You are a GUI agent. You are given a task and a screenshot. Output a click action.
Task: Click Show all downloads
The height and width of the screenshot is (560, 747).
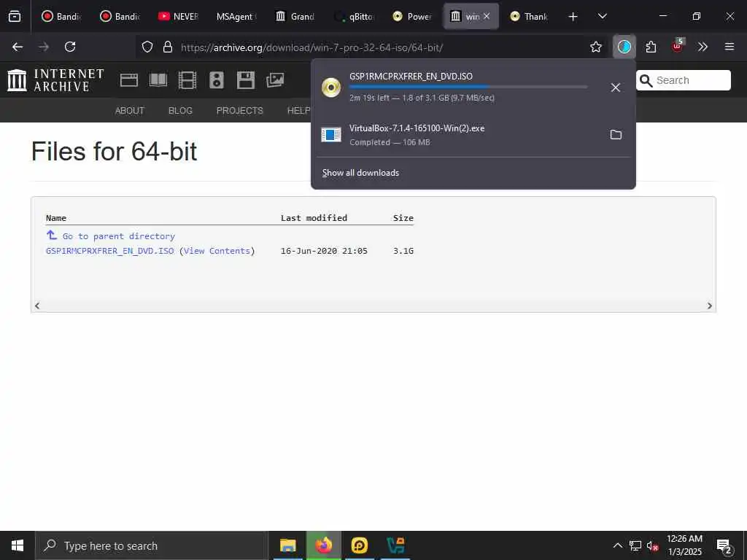click(360, 173)
